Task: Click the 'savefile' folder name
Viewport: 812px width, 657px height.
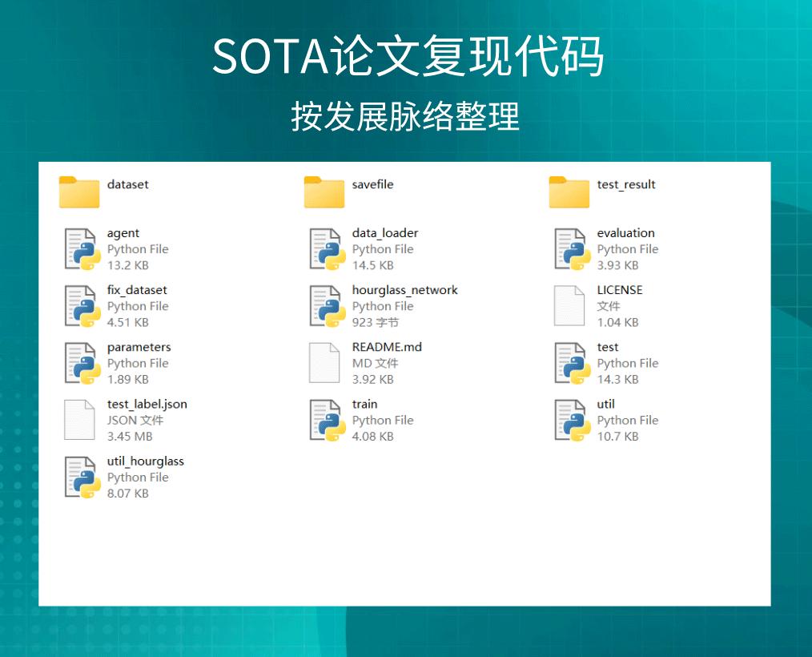Action: pos(373,184)
